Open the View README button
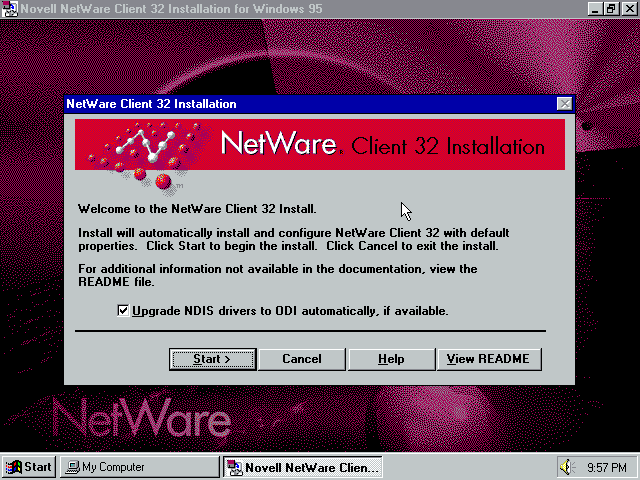This screenshot has height=480, width=640. [x=489, y=359]
